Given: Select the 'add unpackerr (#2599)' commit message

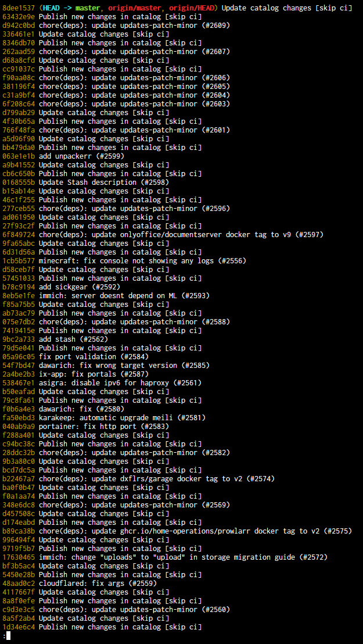Looking at the screenshot, I should click(x=81, y=156).
